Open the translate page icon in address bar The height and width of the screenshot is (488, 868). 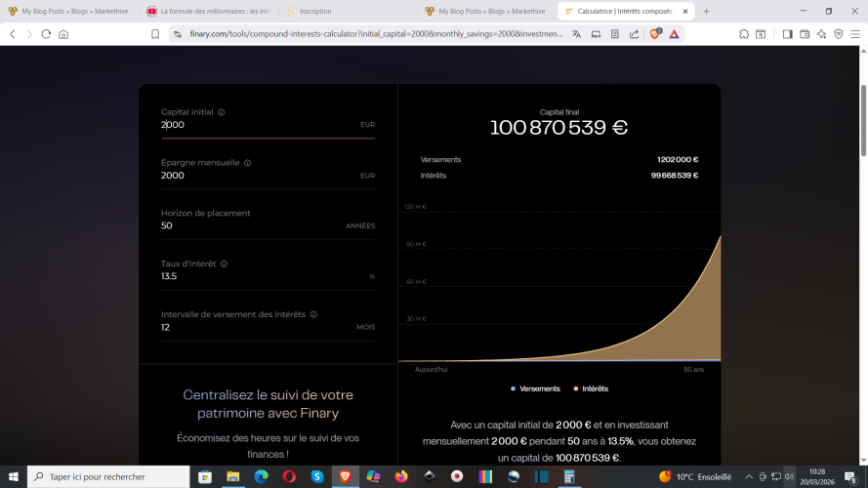coord(576,33)
